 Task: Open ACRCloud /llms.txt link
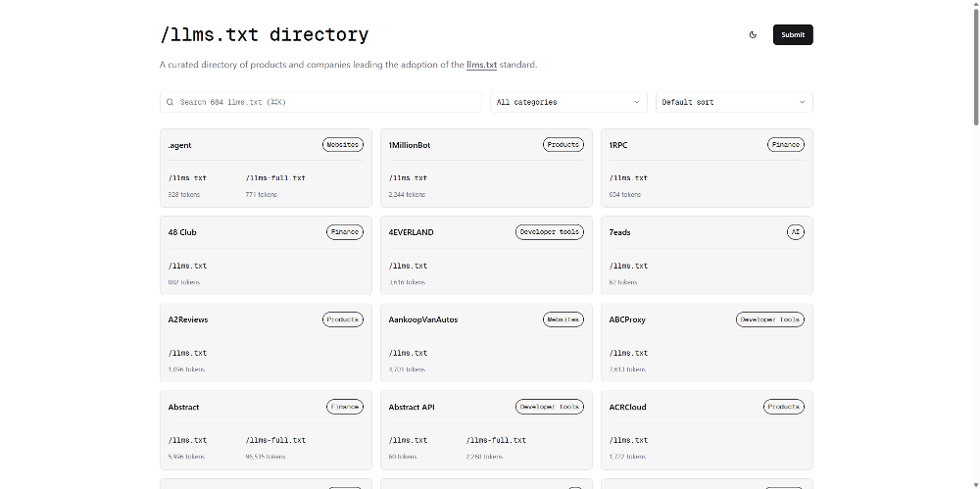click(629, 440)
